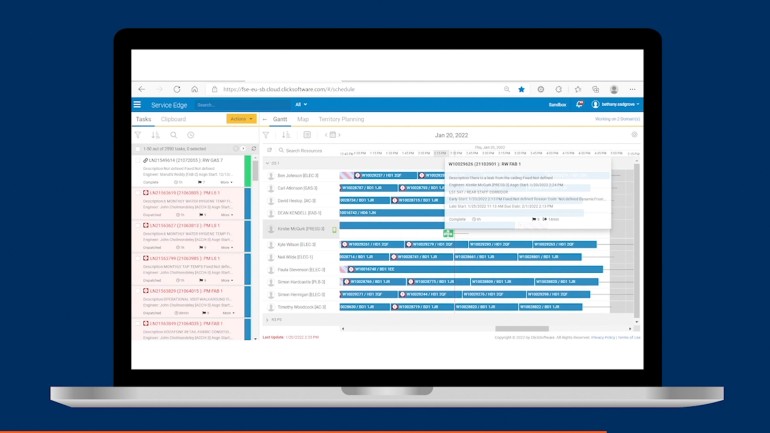The width and height of the screenshot is (770, 433).
Task: Open the browser three-dot settings menu
Action: (632, 89)
